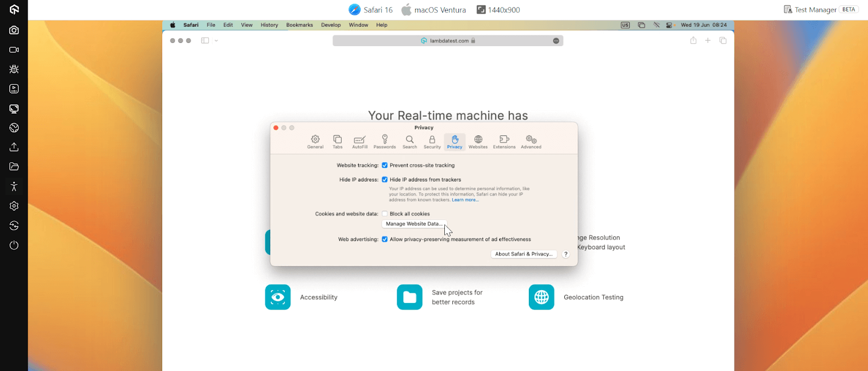The image size is (868, 371).
Task: Open a new tab with plus icon
Action: pyautogui.click(x=708, y=41)
